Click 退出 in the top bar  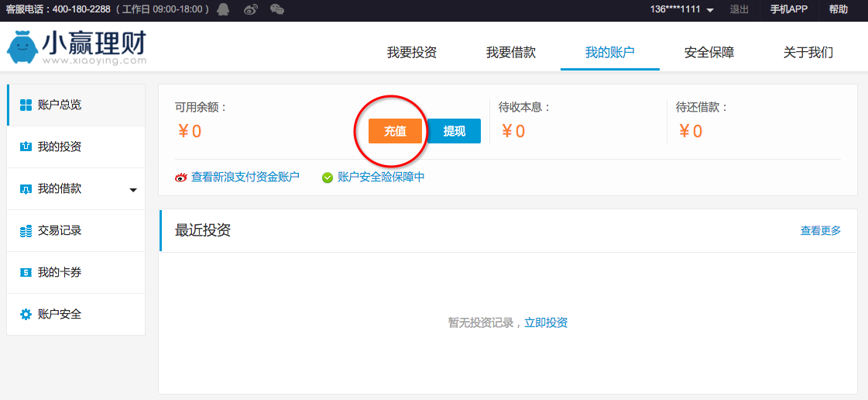coord(739,9)
